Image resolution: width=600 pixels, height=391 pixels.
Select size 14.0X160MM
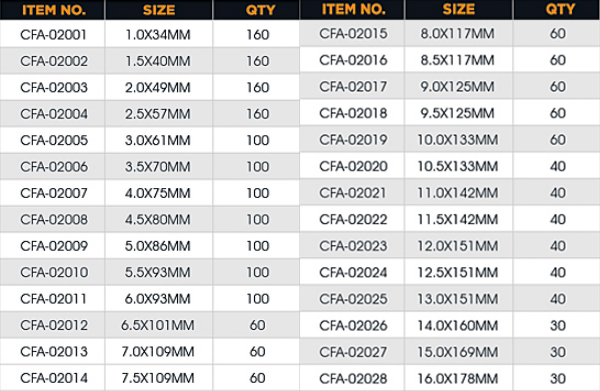tap(458, 326)
